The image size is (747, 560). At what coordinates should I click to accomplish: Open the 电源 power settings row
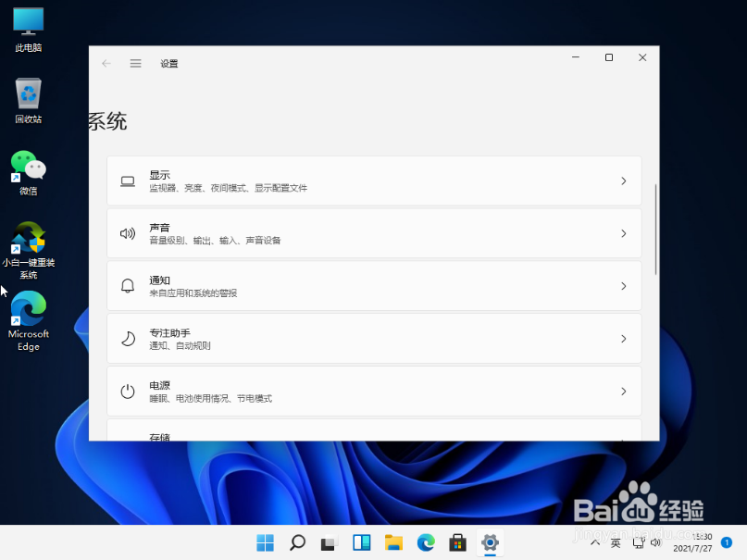click(374, 391)
